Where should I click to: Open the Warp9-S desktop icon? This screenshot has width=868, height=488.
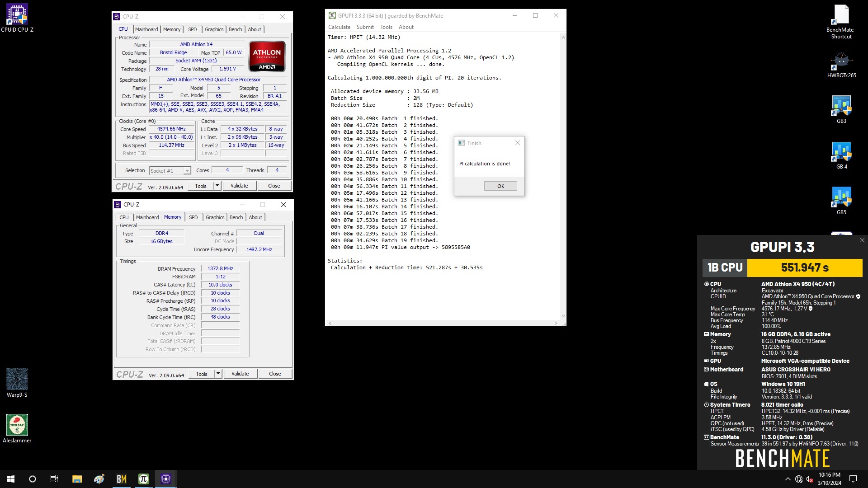pos(17,383)
